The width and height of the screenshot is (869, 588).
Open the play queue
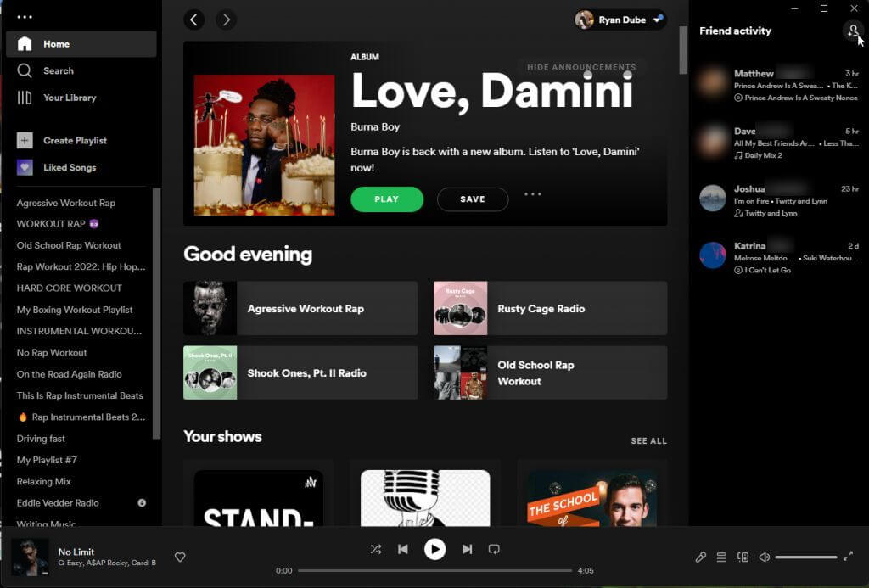(721, 557)
